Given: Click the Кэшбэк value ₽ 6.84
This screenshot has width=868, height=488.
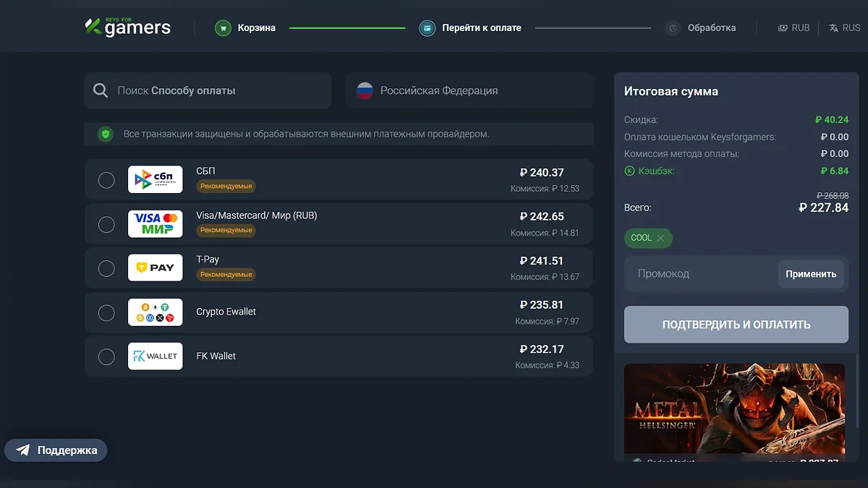Looking at the screenshot, I should click(x=835, y=171).
